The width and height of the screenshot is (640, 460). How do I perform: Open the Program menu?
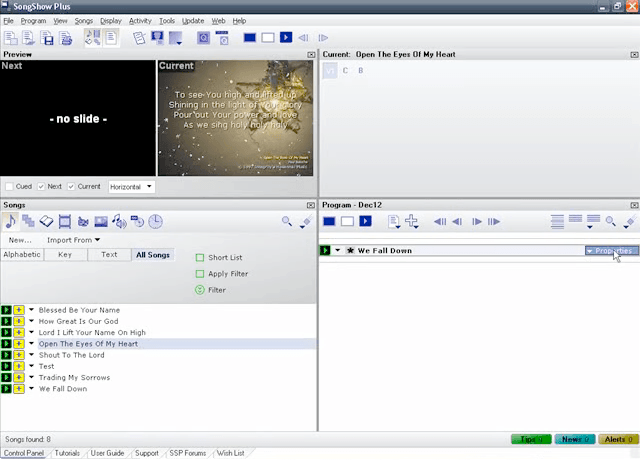click(33, 21)
